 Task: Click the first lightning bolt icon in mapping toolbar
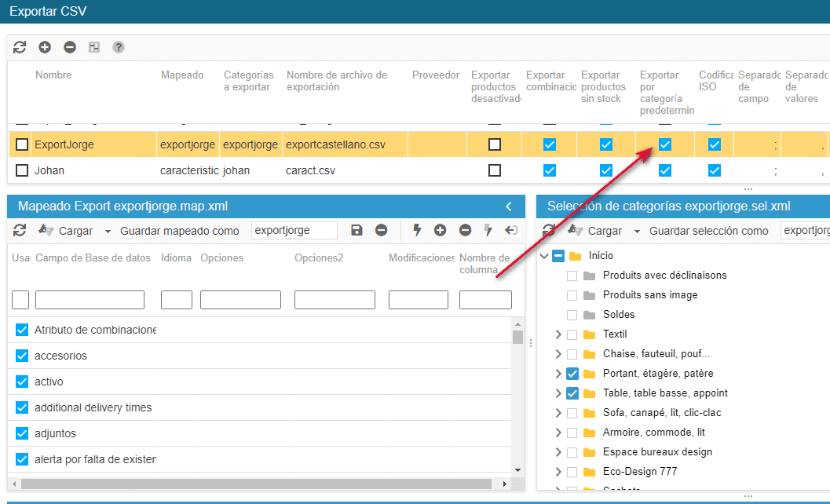(417, 230)
